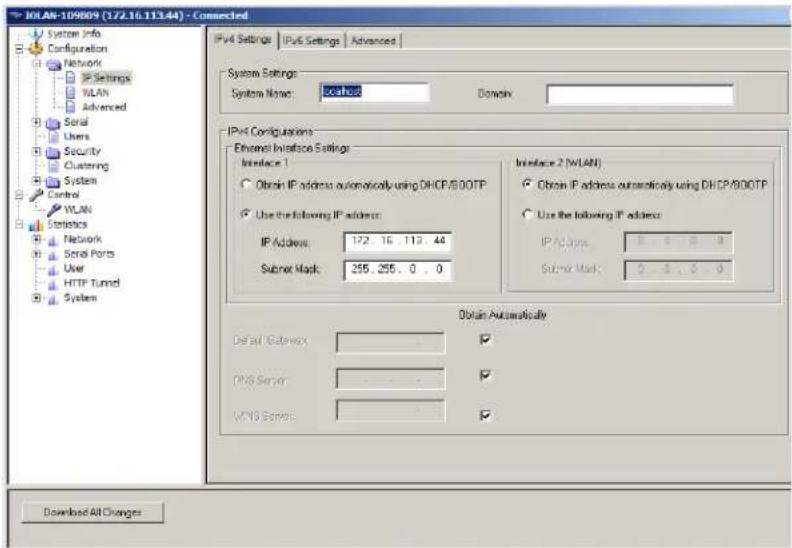
Task: Expand the Serial tree node
Action: pyautogui.click(x=36, y=122)
